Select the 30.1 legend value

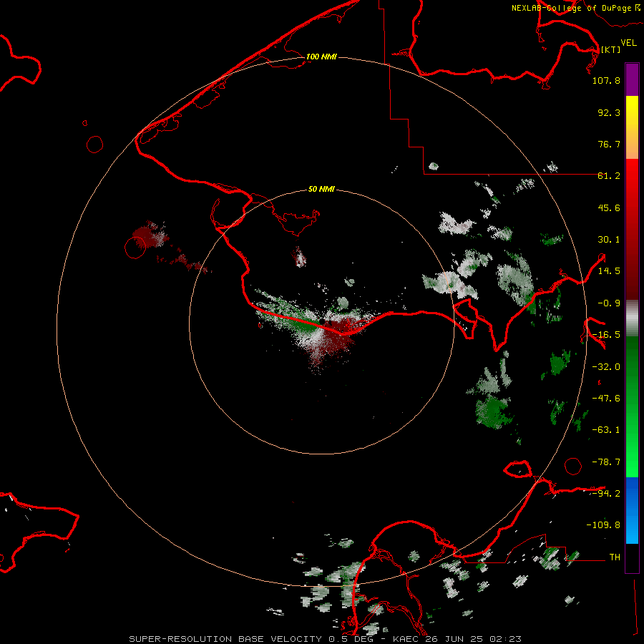(609, 240)
